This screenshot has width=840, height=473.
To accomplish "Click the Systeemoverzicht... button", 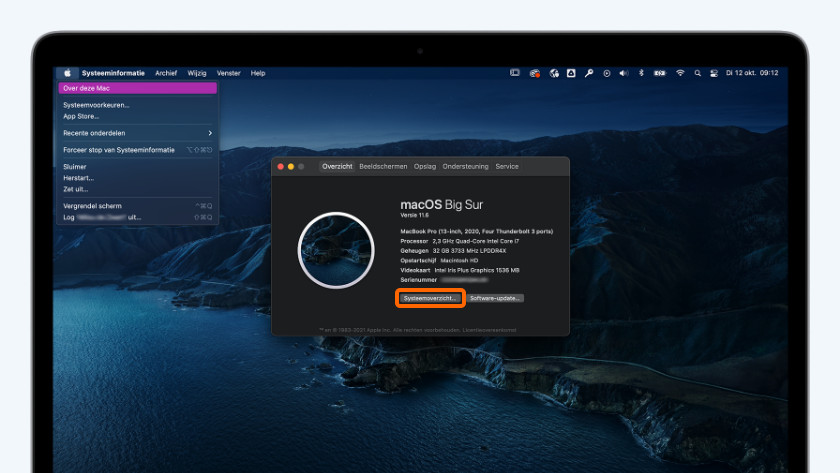I will tap(430, 298).
